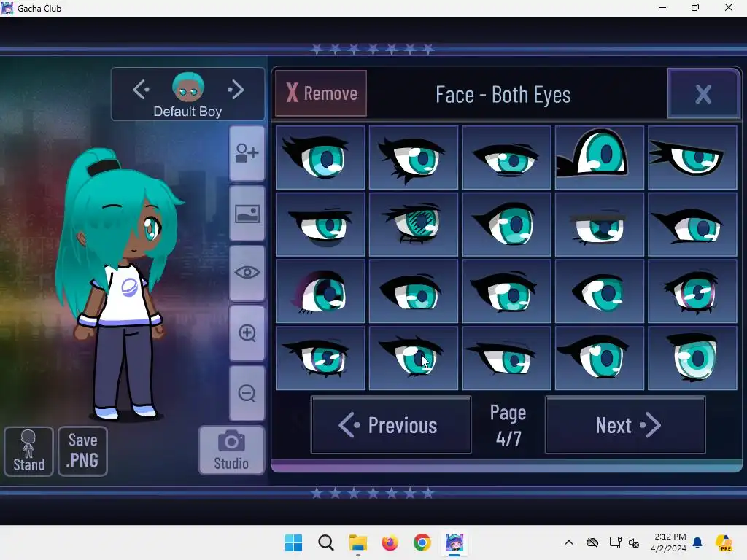Image resolution: width=747 pixels, height=560 pixels.
Task: Select second eye style in third row
Action: click(414, 291)
